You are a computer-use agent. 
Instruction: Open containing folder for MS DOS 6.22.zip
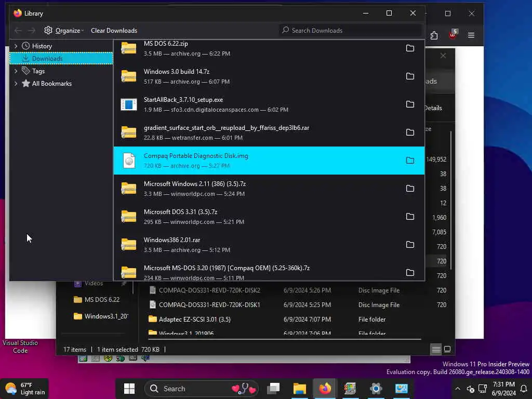(x=410, y=48)
